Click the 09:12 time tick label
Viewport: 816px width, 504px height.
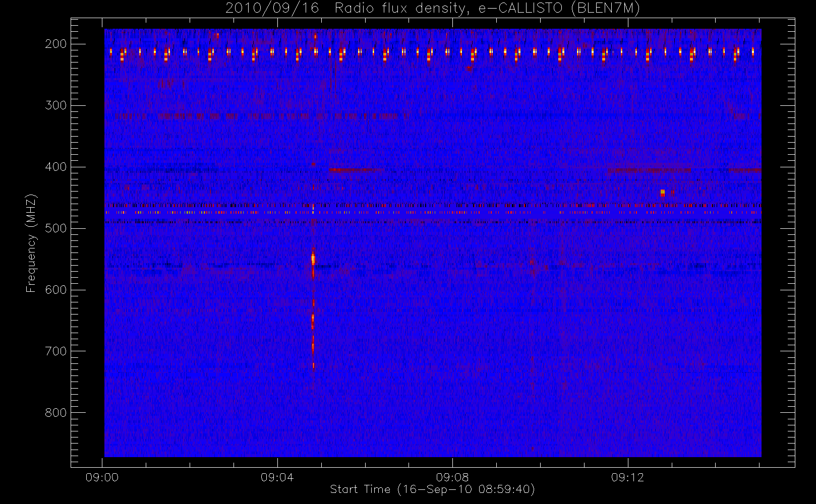click(x=627, y=477)
